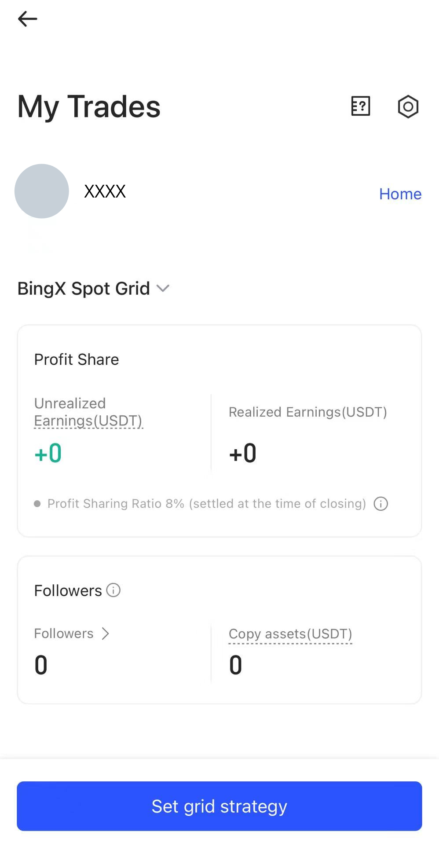The height and width of the screenshot is (868, 439).
Task: Tap the Profit Share card title
Action: pyautogui.click(x=77, y=359)
